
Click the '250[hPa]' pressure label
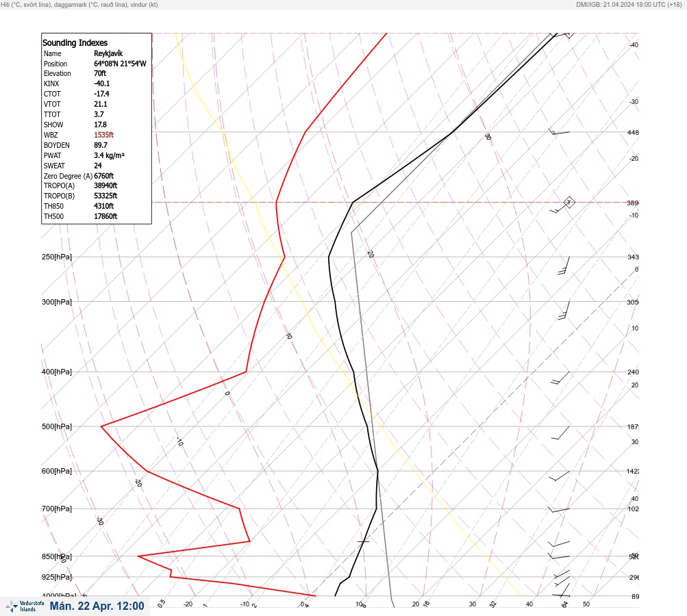(57, 257)
